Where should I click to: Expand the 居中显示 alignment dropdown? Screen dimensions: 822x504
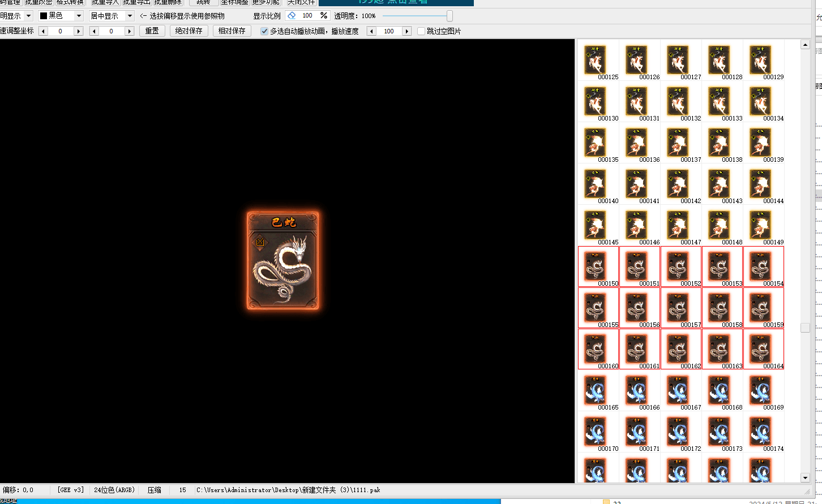pyautogui.click(x=130, y=16)
